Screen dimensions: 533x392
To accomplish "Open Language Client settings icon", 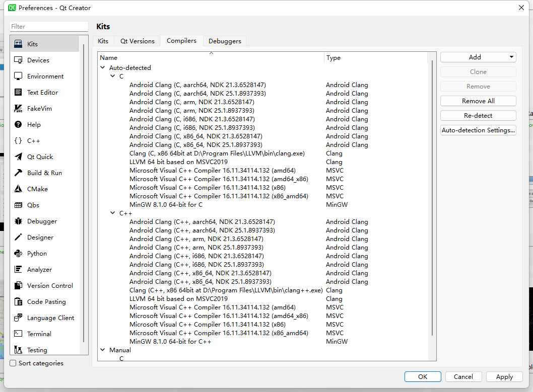I will click(x=18, y=318).
